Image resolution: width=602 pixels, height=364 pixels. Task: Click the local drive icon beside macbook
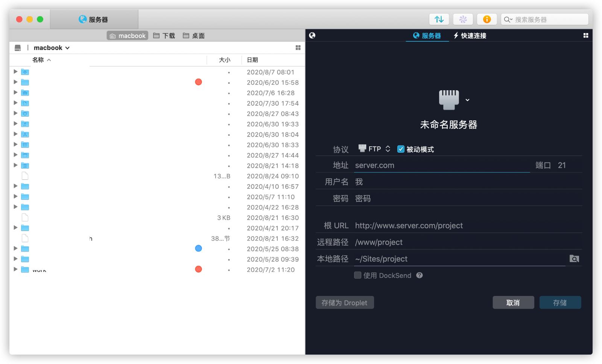coord(18,48)
